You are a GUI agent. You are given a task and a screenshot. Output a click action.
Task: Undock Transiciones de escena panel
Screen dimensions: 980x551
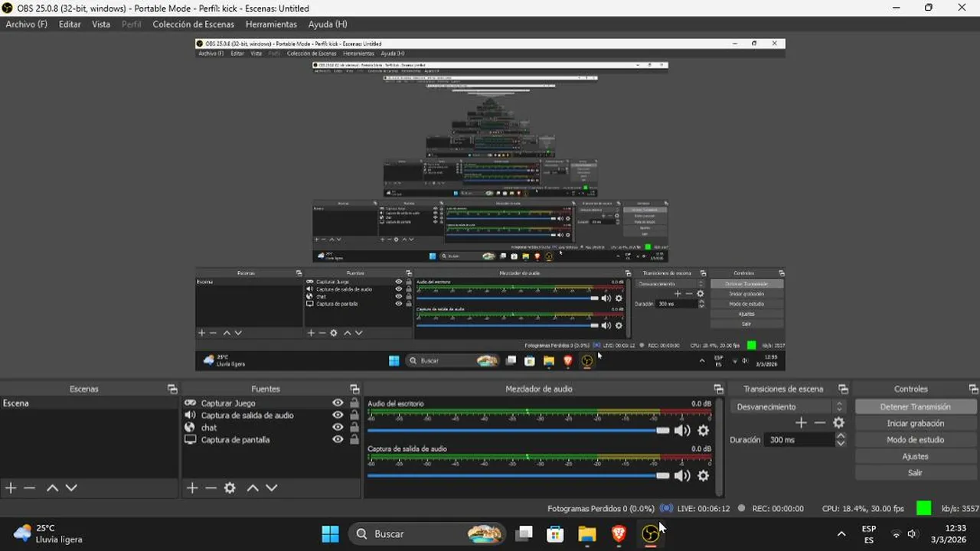point(843,389)
